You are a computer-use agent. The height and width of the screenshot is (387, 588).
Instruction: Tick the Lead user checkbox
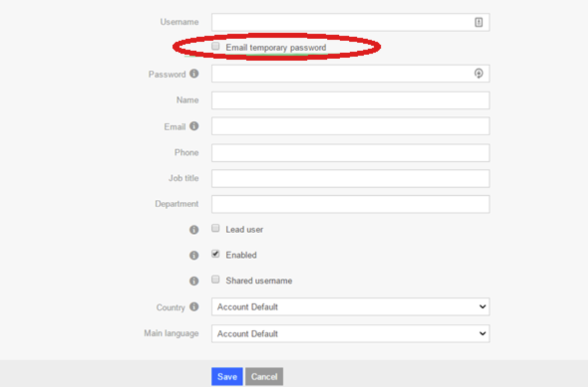[216, 228]
